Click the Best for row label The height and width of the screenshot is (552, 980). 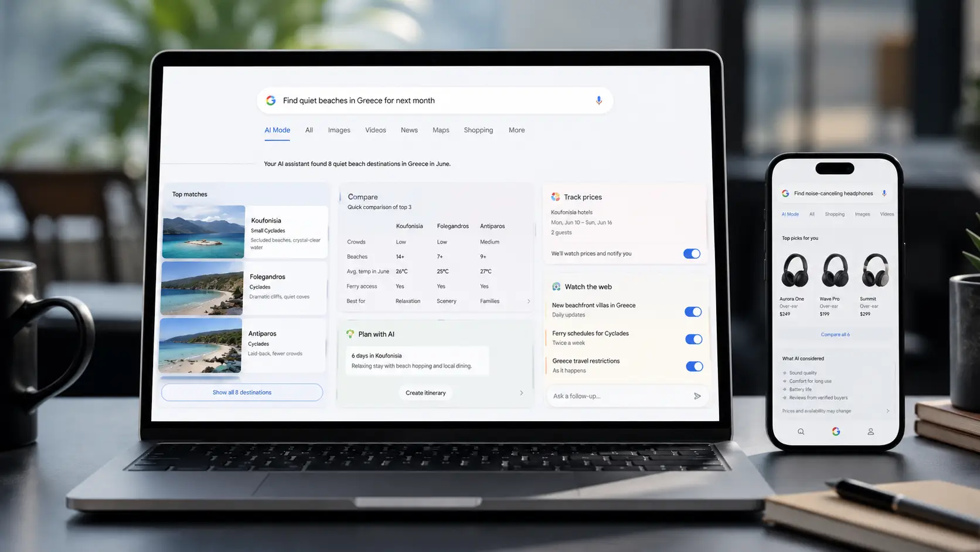pyautogui.click(x=356, y=301)
